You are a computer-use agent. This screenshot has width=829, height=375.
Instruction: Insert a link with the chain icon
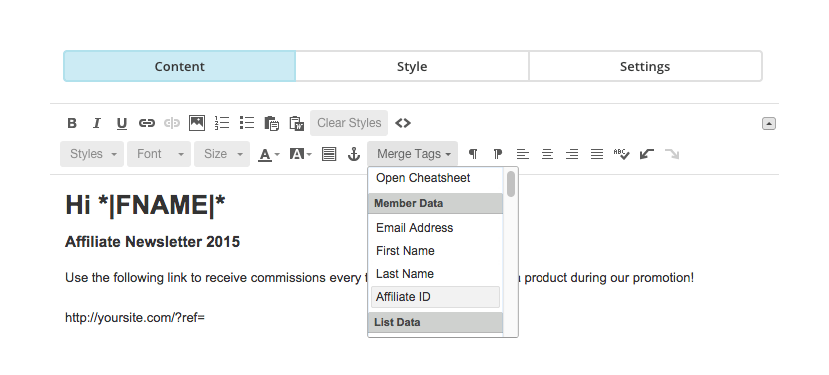146,123
